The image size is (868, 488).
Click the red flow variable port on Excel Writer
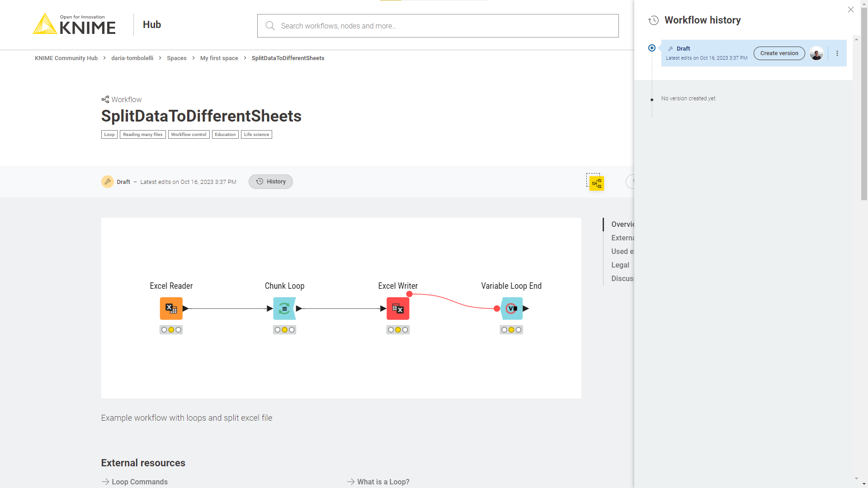pos(409,294)
